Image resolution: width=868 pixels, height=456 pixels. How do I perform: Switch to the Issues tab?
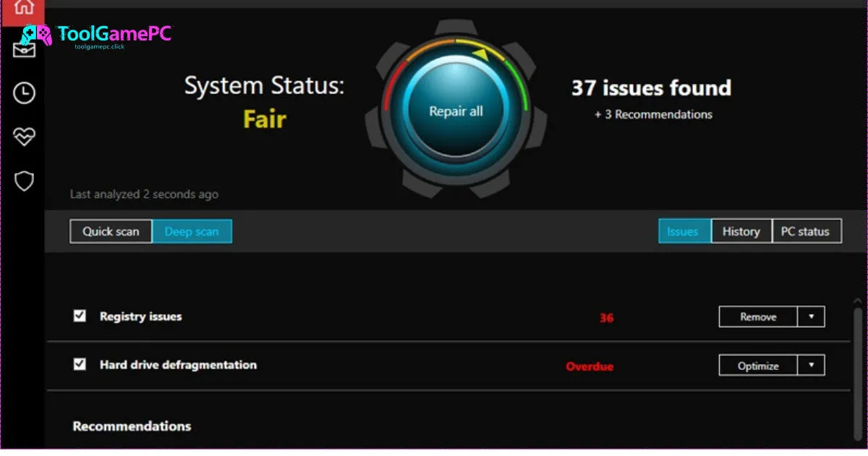684,232
